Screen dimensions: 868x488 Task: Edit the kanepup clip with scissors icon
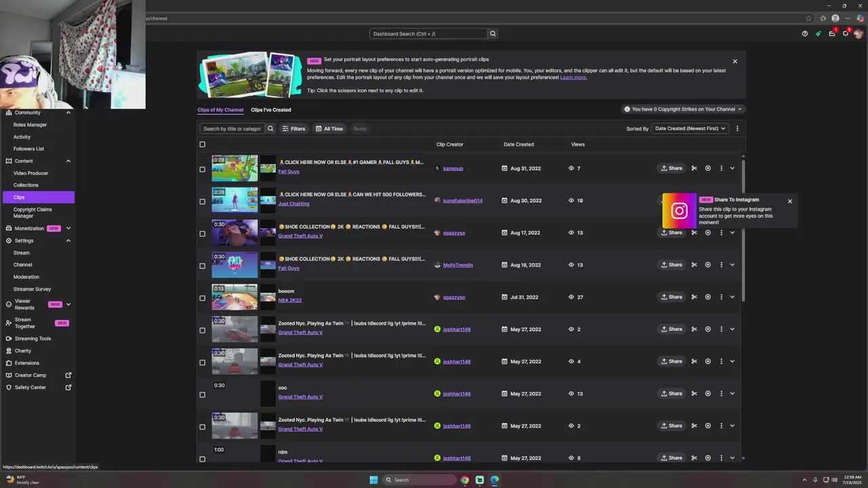[x=694, y=168]
